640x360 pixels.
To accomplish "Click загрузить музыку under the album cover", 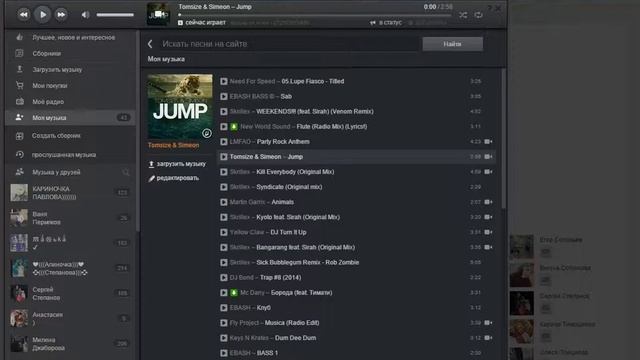I will click(177, 164).
